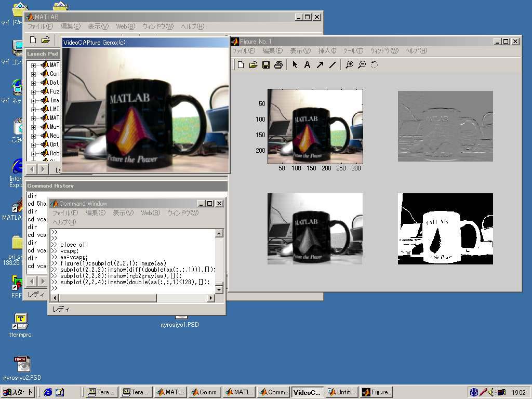The height and width of the screenshot is (399, 532).
Task: Save the figure using the floppy disk icon
Action: click(x=266, y=65)
